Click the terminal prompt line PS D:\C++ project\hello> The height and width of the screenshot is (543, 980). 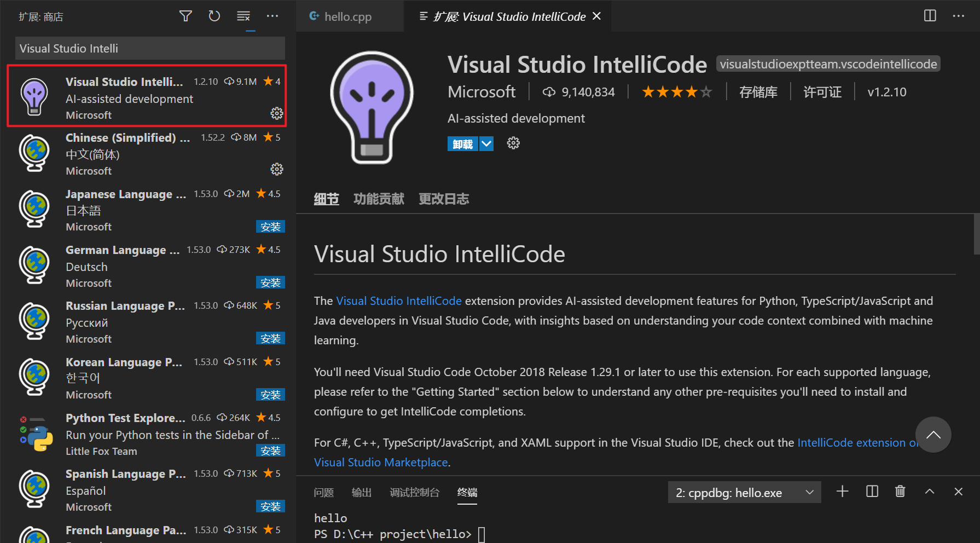pos(393,534)
